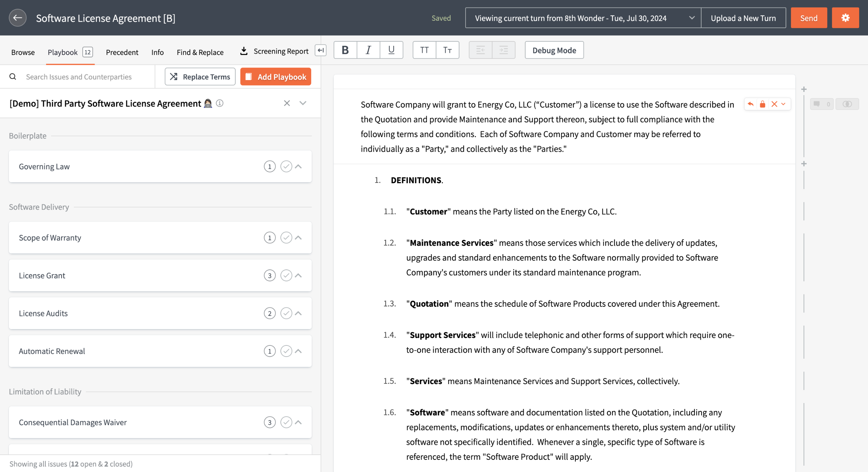The height and width of the screenshot is (472, 868).
Task: Click the Send button
Action: click(809, 18)
